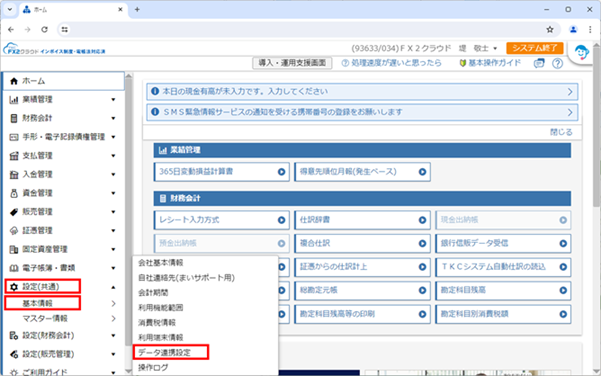The height and width of the screenshot is (376, 601).
Task: Open the help question mark icon
Action: pyautogui.click(x=557, y=63)
